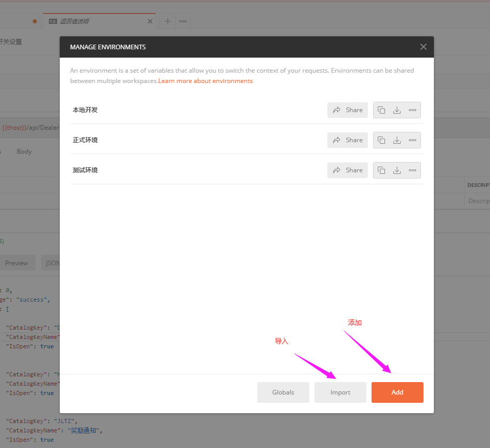Add a new request tab in background window
Image resolution: width=490 pixels, height=448 pixels.
pyautogui.click(x=168, y=21)
